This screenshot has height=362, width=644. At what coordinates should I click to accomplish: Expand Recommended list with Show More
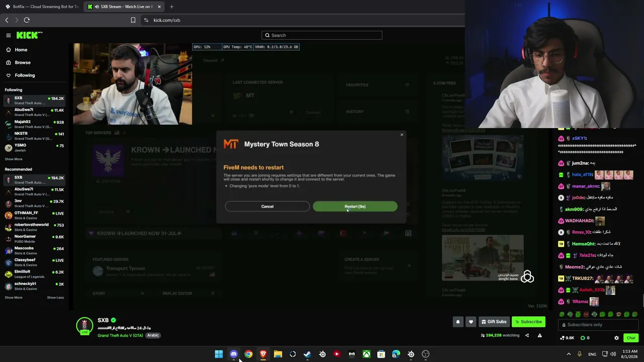[x=14, y=297]
